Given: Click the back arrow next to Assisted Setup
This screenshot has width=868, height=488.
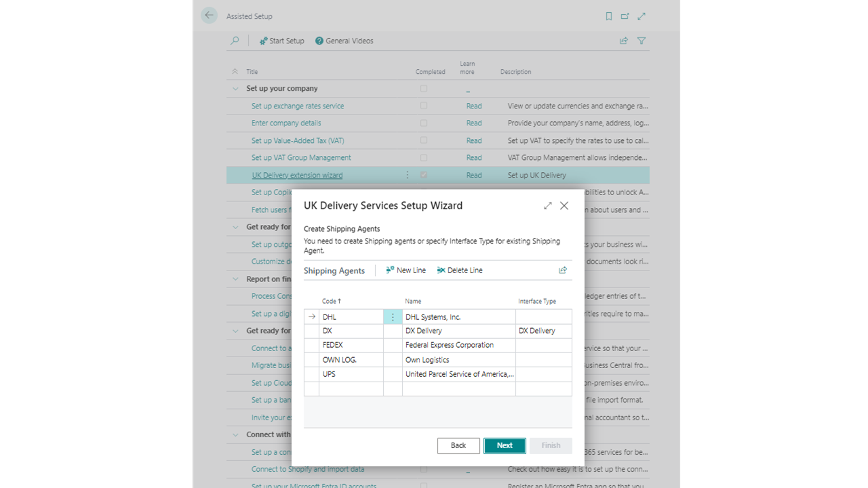Looking at the screenshot, I should 209,15.
